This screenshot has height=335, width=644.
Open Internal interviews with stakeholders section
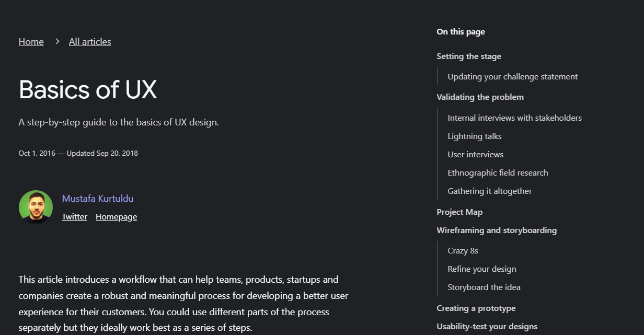click(514, 118)
